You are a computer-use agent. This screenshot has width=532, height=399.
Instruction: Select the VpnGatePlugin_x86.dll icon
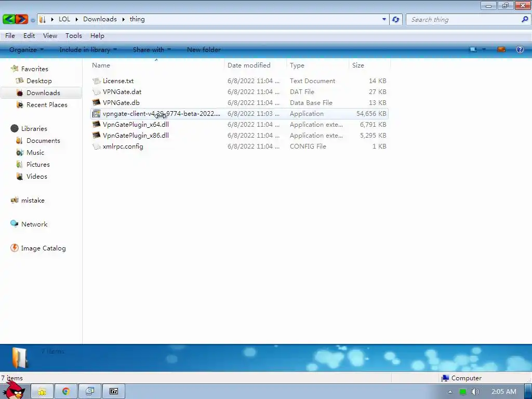97,136
